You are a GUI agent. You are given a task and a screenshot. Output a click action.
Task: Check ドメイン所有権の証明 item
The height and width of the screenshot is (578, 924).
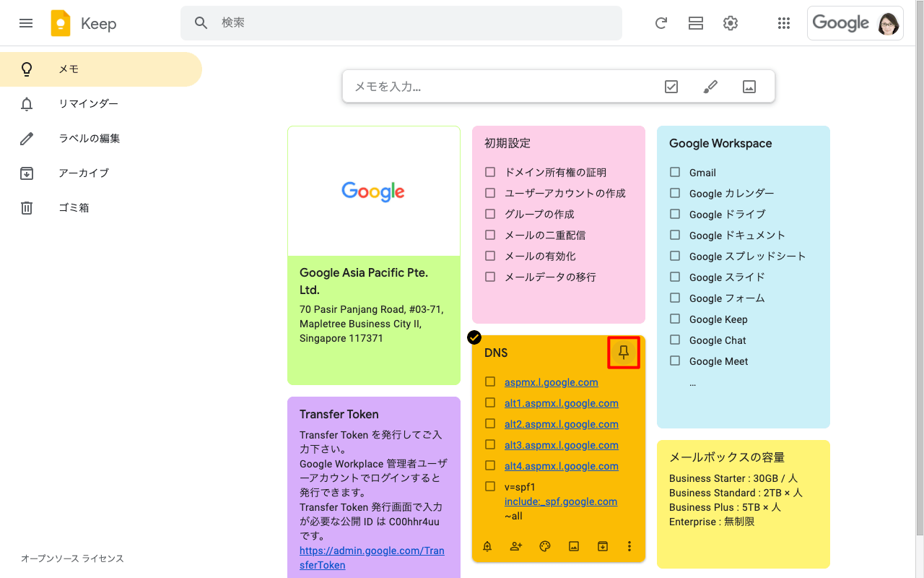point(490,172)
